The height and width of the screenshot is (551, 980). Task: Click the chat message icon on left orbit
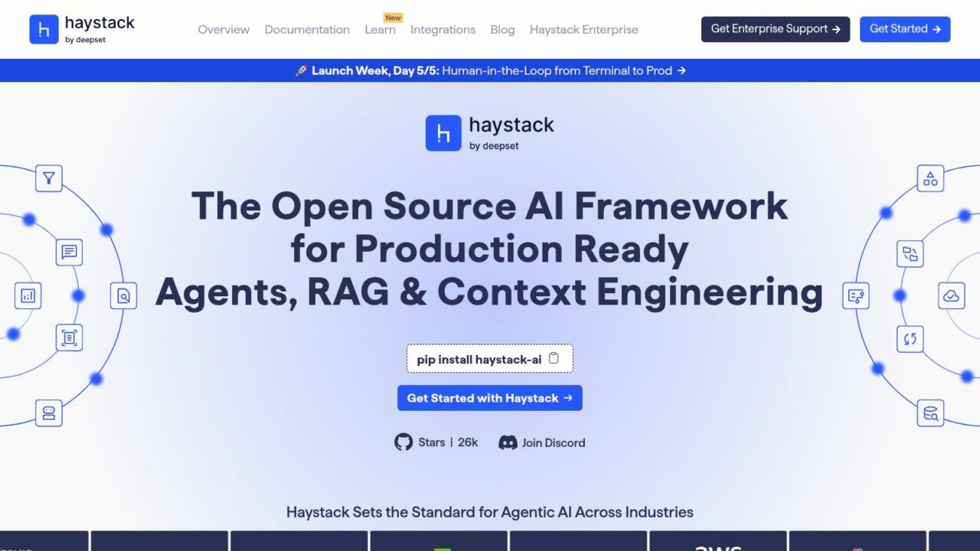[70, 252]
